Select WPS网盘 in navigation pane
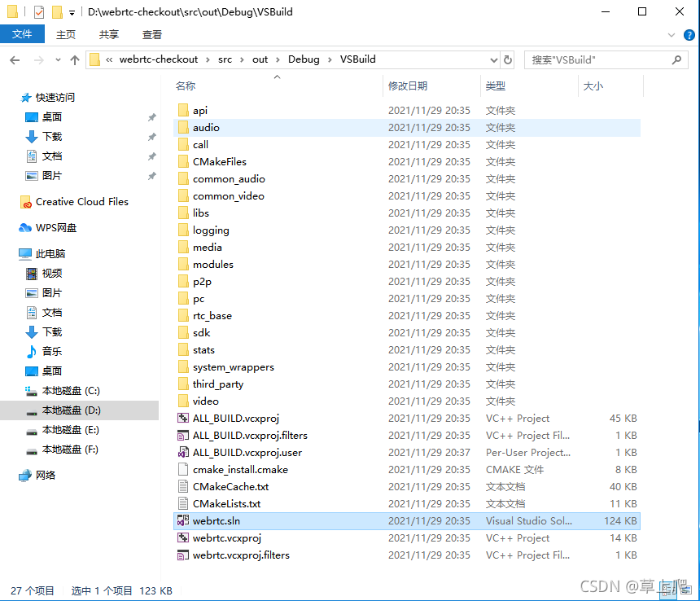This screenshot has height=601, width=700. pos(56,228)
